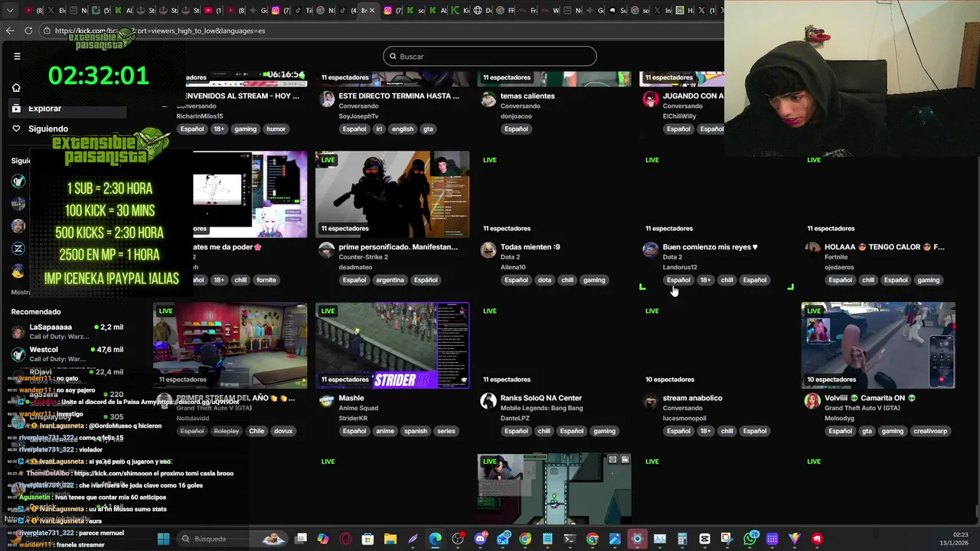Open Westcol in the Recomendado list
The height and width of the screenshot is (551, 980).
[x=67, y=354]
